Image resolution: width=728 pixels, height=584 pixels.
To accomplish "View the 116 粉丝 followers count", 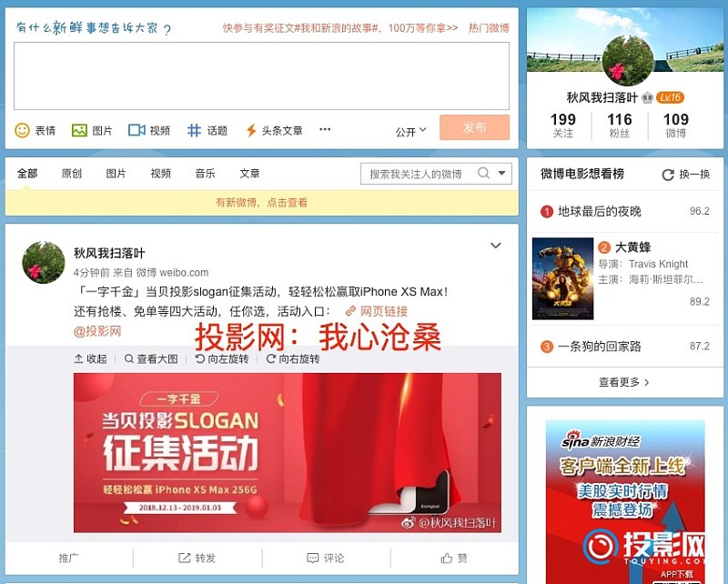I will pyautogui.click(x=620, y=125).
